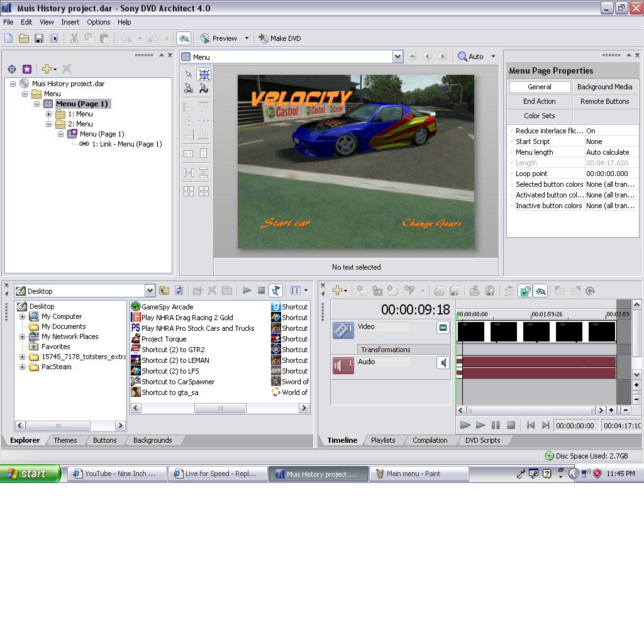This screenshot has width=644, height=644.
Task: Open the Preview button
Action: (219, 38)
